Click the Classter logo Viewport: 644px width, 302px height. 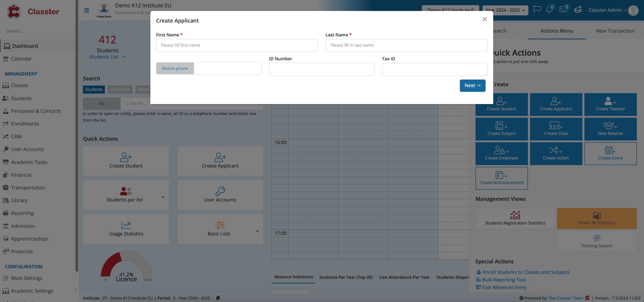(33, 11)
